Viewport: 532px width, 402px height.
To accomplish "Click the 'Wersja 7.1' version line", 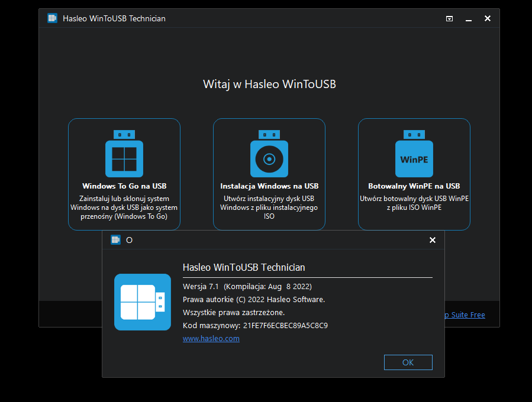I will [x=247, y=287].
